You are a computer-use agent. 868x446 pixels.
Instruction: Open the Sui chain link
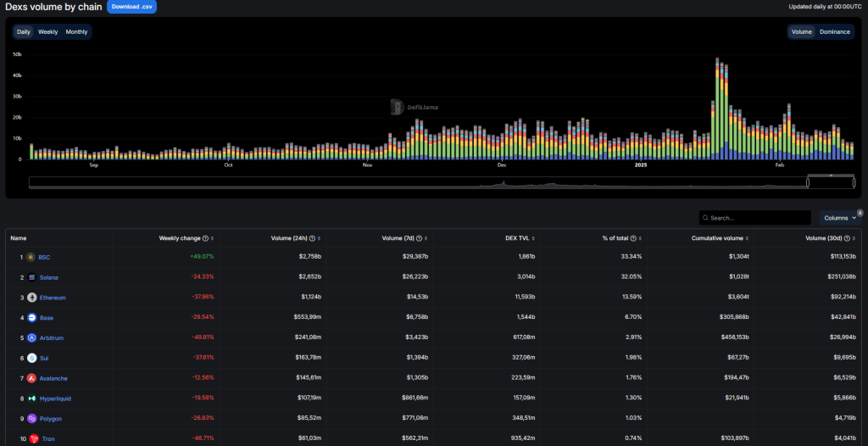[44, 359]
